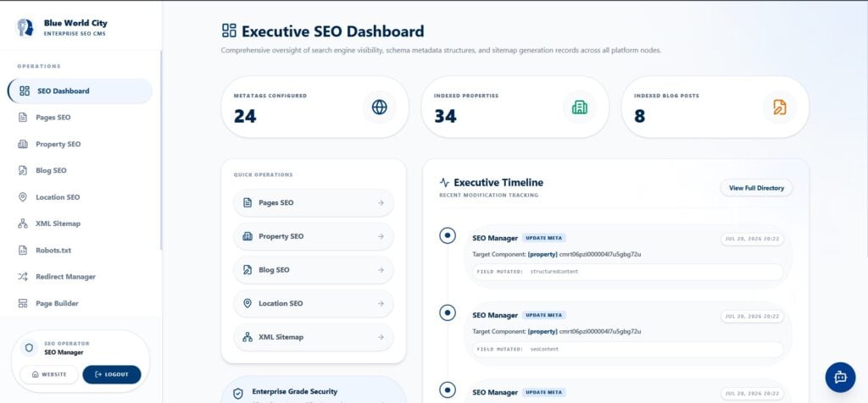Click the dashboard icon beside Executive SEO Dashboard title
The height and width of the screenshot is (403, 868).
tap(229, 30)
